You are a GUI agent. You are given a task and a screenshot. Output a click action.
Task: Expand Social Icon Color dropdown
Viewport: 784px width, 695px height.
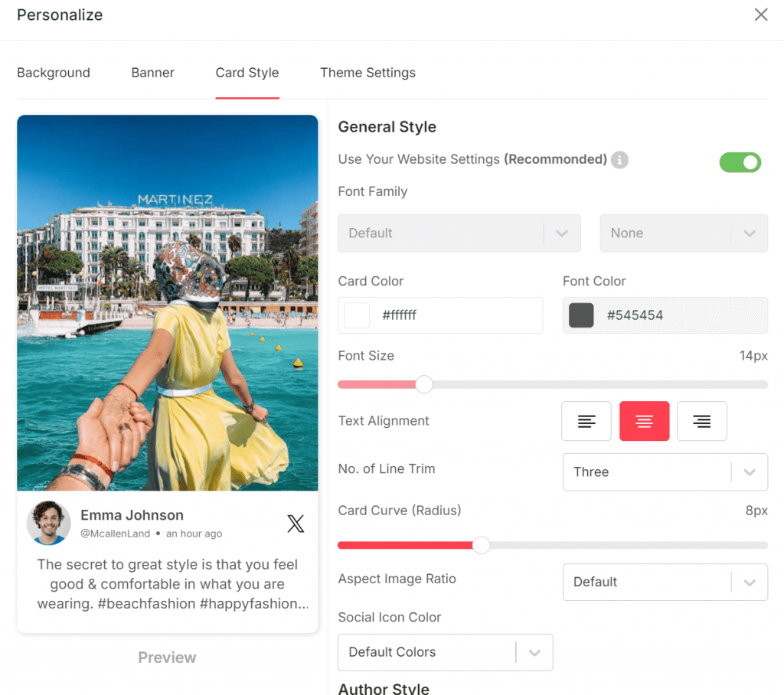[x=445, y=652]
